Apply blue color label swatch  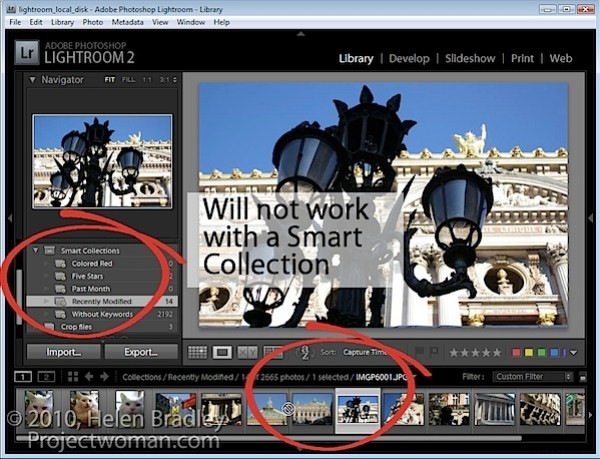pos(554,352)
